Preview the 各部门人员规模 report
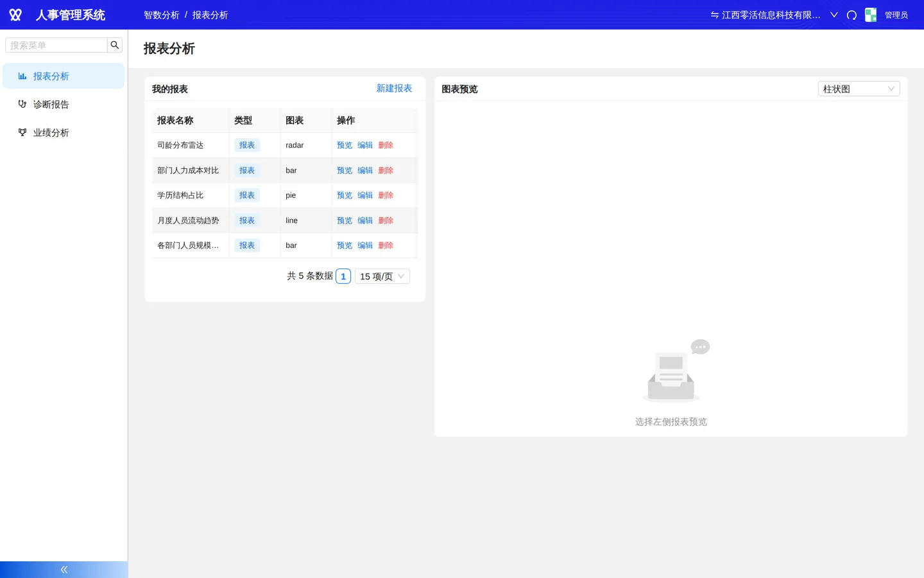Screen dimensions: 924x578 pos(345,245)
